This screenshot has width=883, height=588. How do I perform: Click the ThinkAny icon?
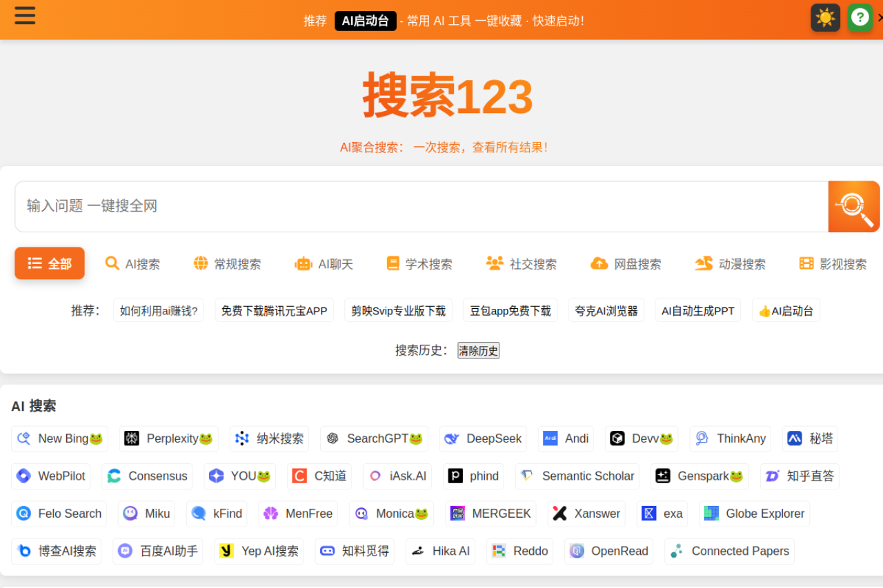(x=702, y=438)
